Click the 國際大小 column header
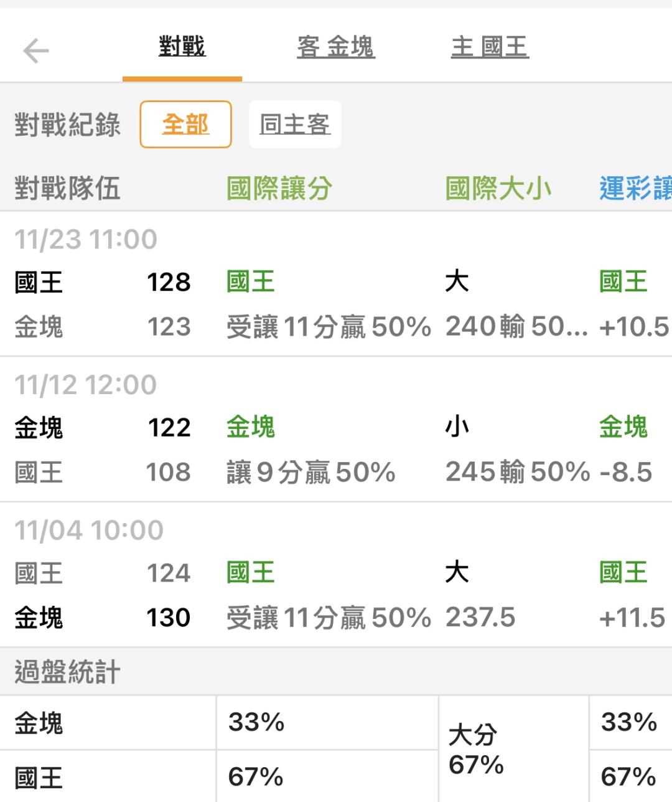672x802 pixels. (x=498, y=189)
